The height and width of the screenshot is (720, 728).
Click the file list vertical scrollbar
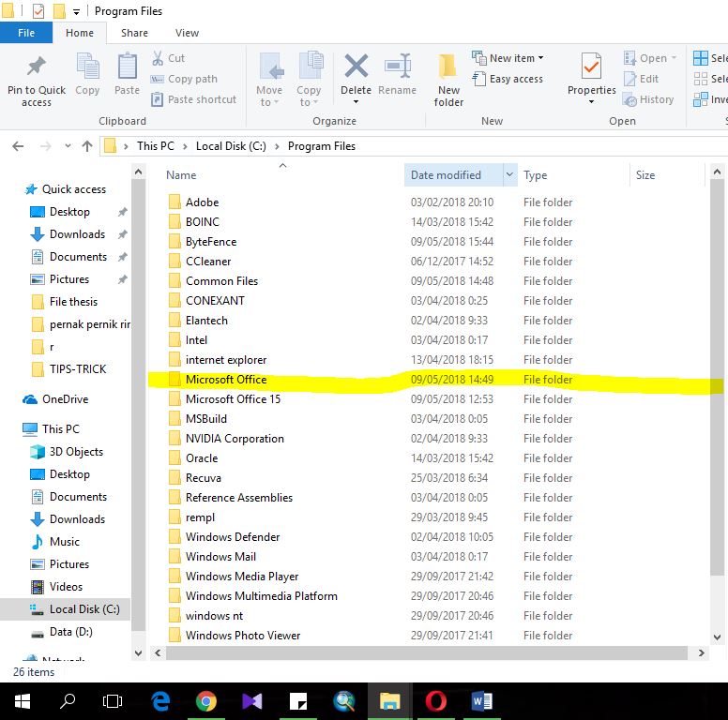(717, 376)
